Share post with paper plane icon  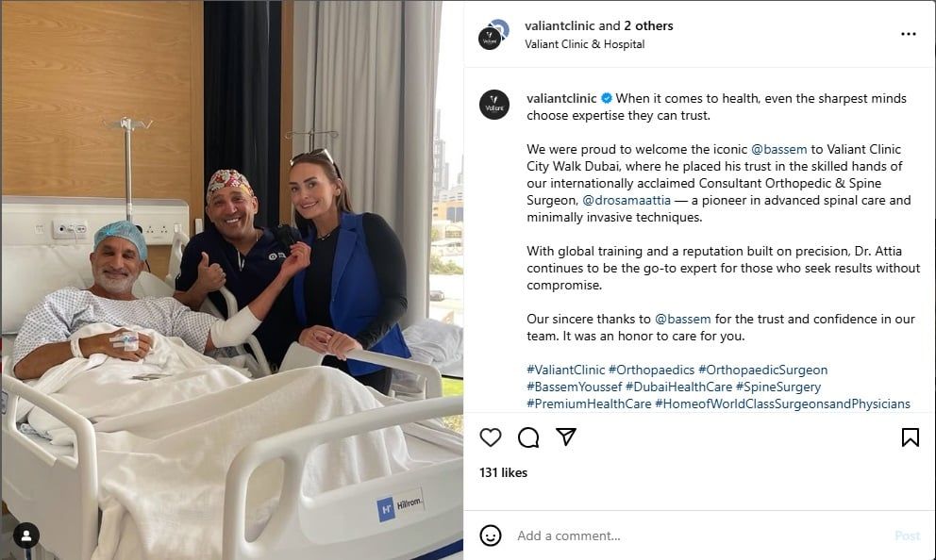[x=565, y=437]
